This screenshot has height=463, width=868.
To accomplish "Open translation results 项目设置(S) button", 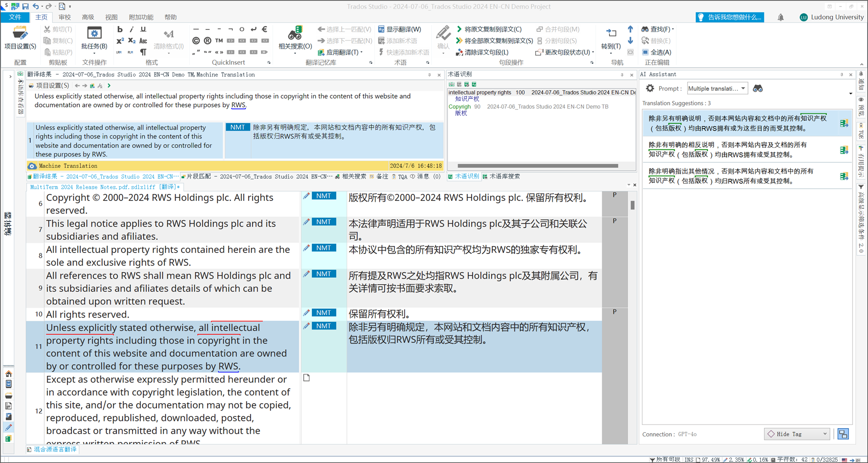I will coord(49,85).
